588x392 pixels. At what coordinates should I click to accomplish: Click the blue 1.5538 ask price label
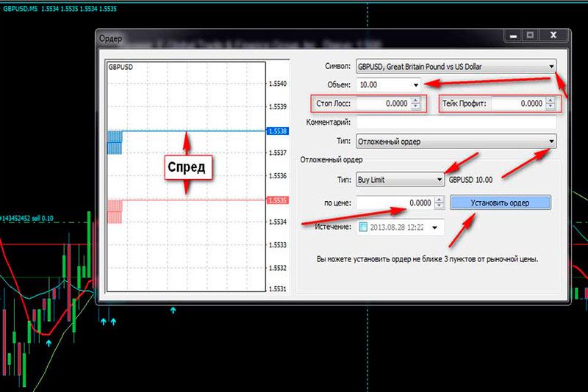279,131
